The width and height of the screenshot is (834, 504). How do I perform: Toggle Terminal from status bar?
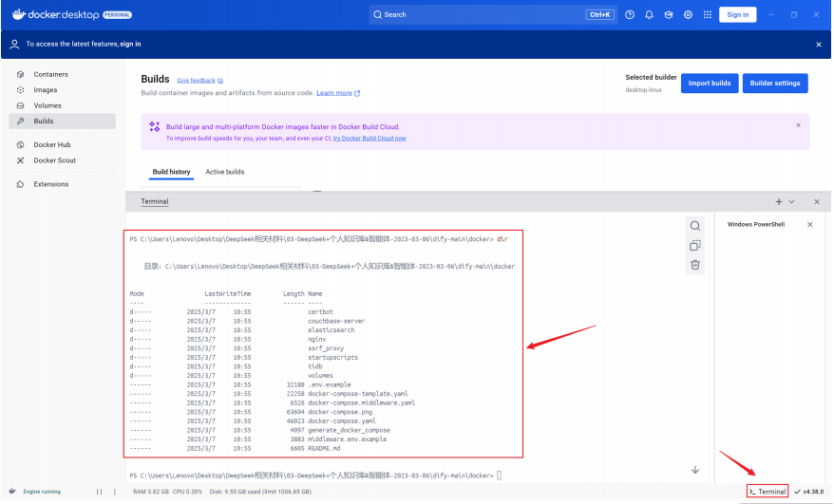[x=767, y=492]
